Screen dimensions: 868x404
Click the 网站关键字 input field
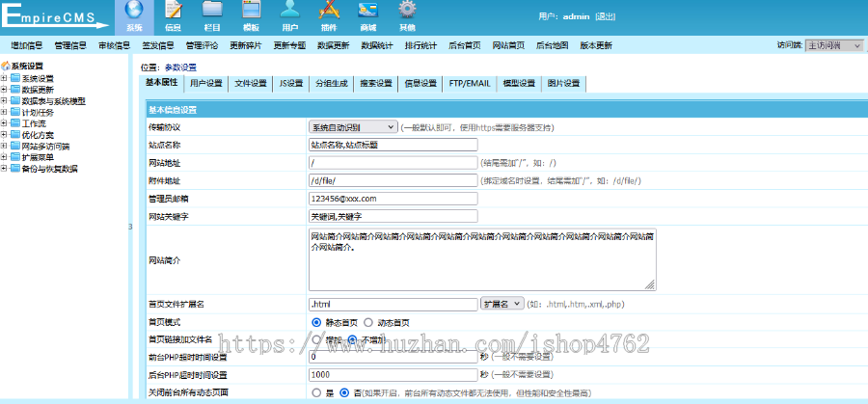(x=393, y=216)
